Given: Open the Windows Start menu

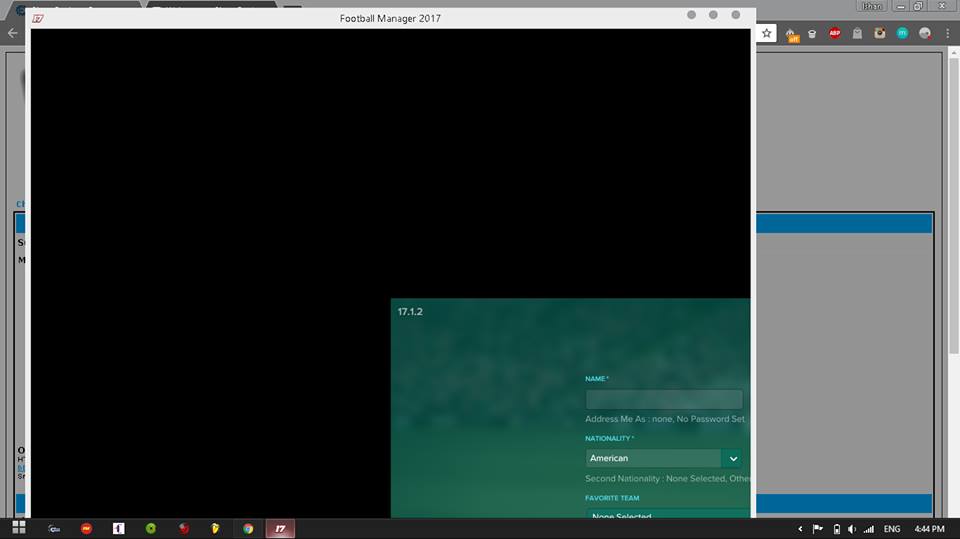Looking at the screenshot, I should click(18, 528).
